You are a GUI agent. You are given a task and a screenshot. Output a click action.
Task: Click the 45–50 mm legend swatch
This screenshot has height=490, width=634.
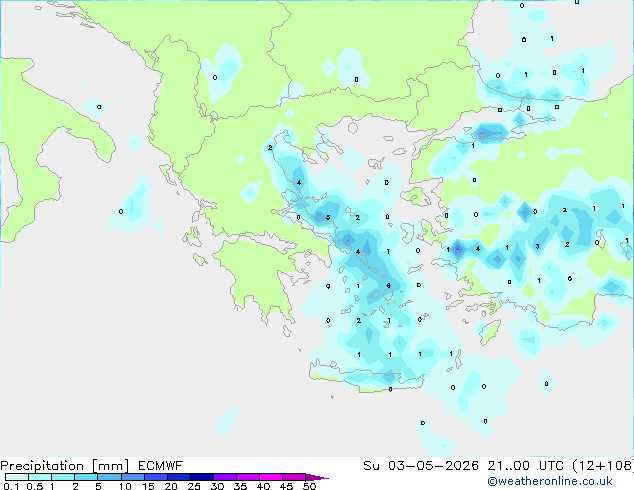pyautogui.click(x=294, y=477)
